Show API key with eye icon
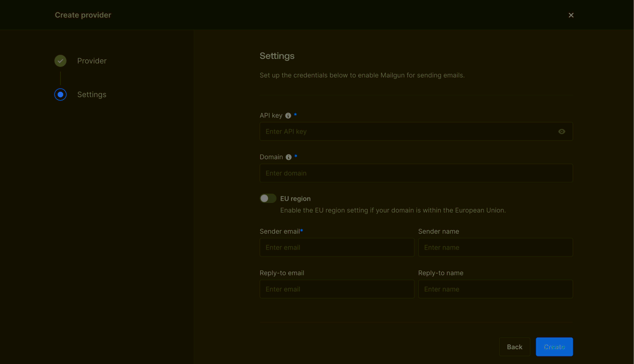This screenshot has width=634, height=364. [562, 132]
